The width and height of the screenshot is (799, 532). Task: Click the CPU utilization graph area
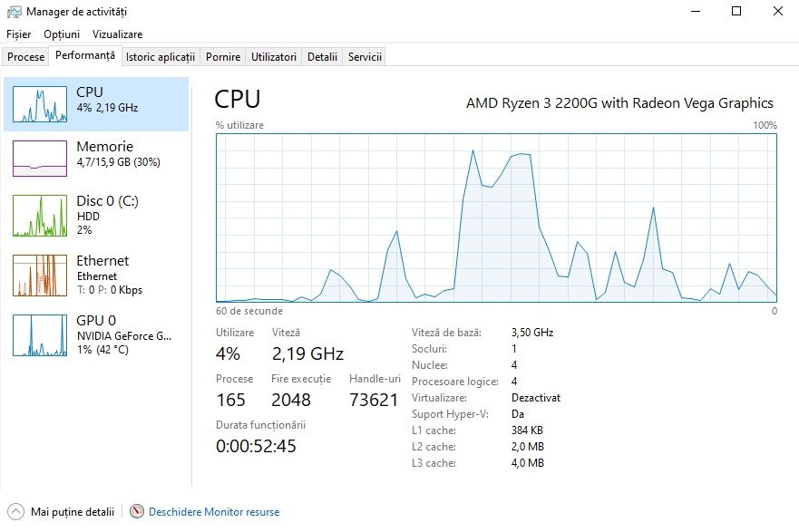point(496,218)
